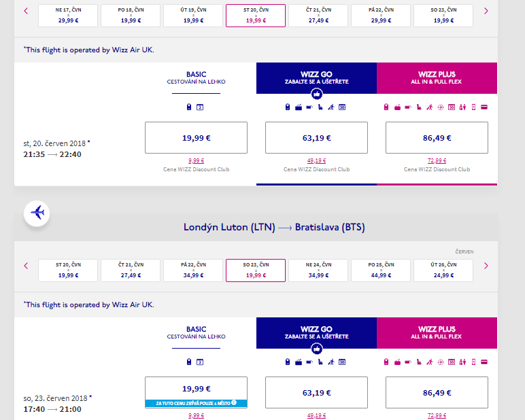This screenshot has height=420, width=525.
Task: Open the 9,89 € WIZZ Discount Club price link
Action: tap(196, 160)
